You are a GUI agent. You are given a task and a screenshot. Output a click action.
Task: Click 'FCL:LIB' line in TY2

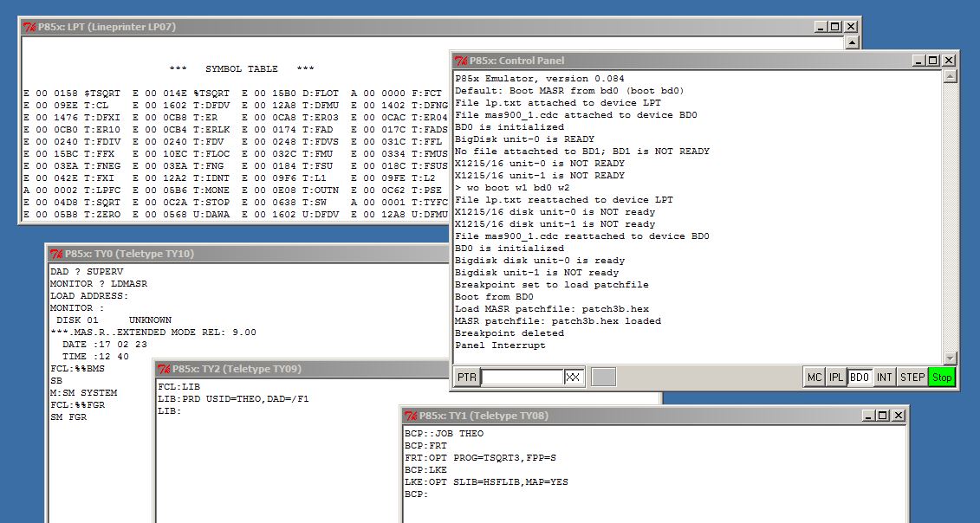[178, 387]
